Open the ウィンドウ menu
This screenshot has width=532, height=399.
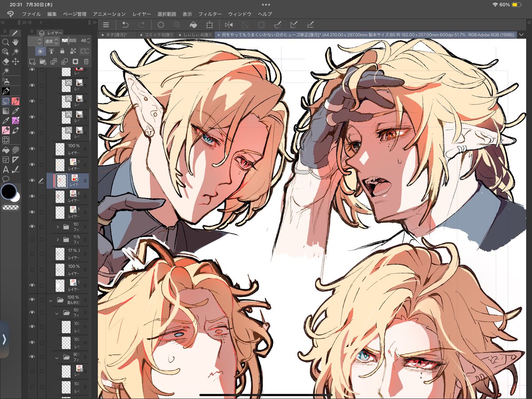point(240,14)
